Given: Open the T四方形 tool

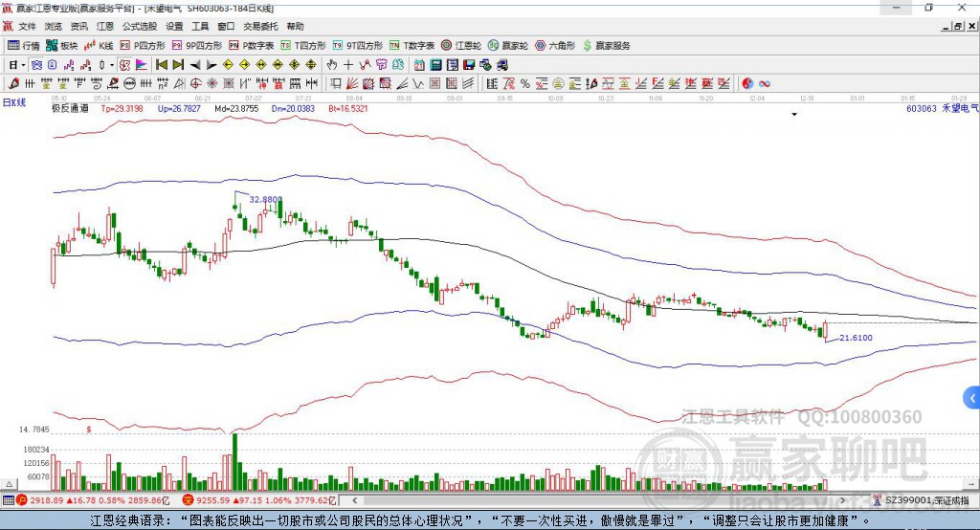Looking at the screenshot, I should 303,46.
